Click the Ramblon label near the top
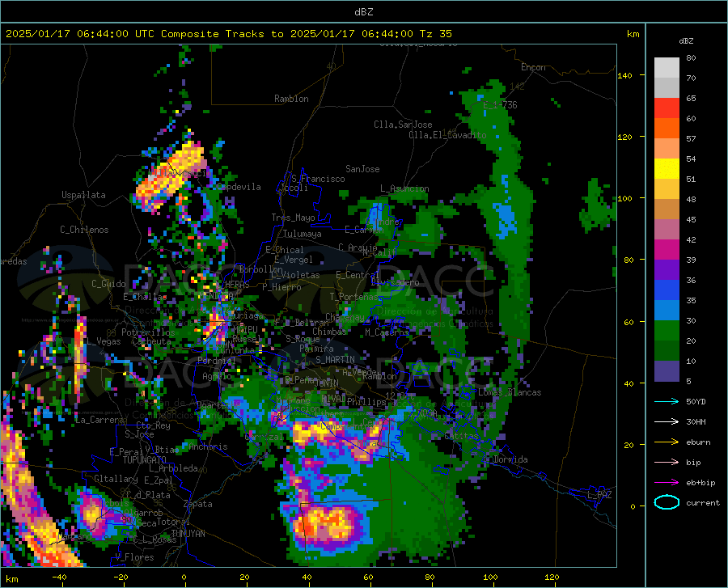Screen dimensions: 728x588 click(291, 99)
